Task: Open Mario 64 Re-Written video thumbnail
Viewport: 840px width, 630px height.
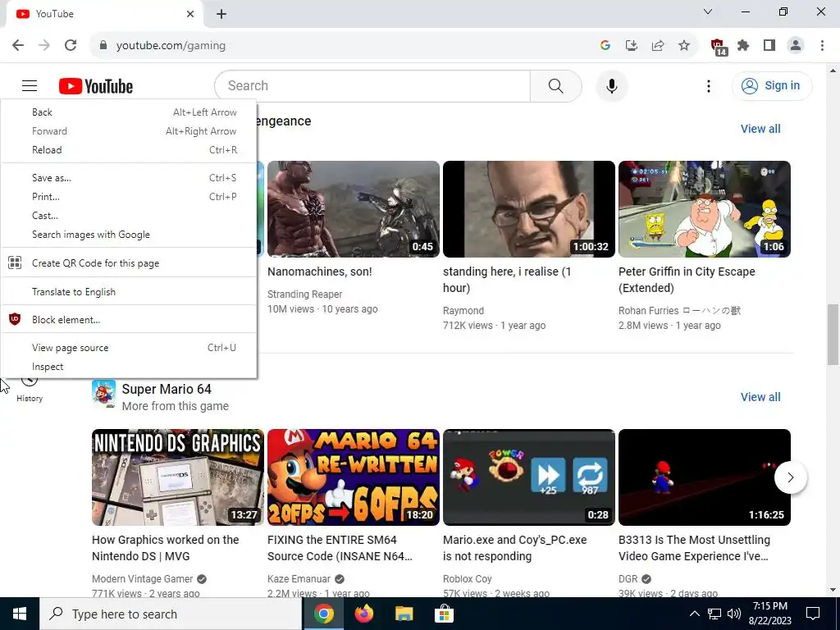Action: 353,477
